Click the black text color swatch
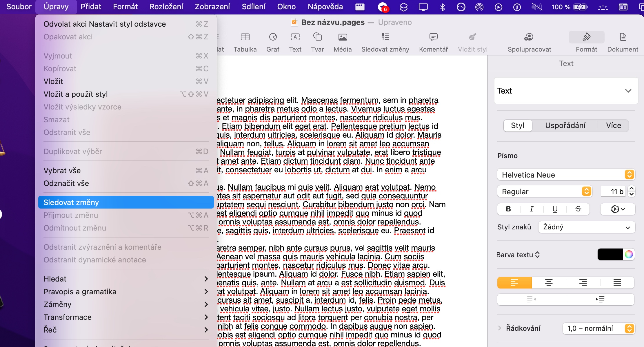The image size is (644, 347). pos(610,255)
